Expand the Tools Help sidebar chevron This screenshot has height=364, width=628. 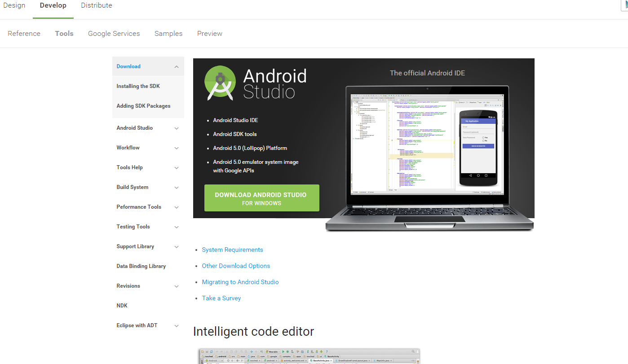pos(177,168)
